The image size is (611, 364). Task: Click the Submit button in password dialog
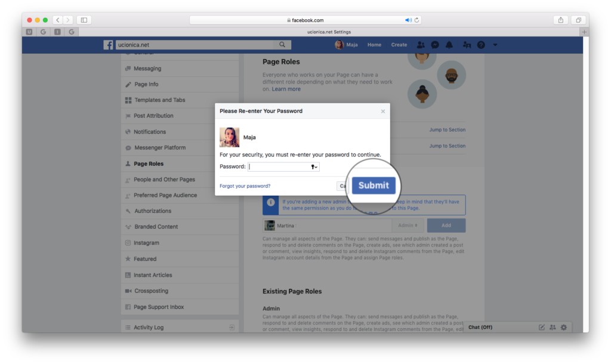373,185
